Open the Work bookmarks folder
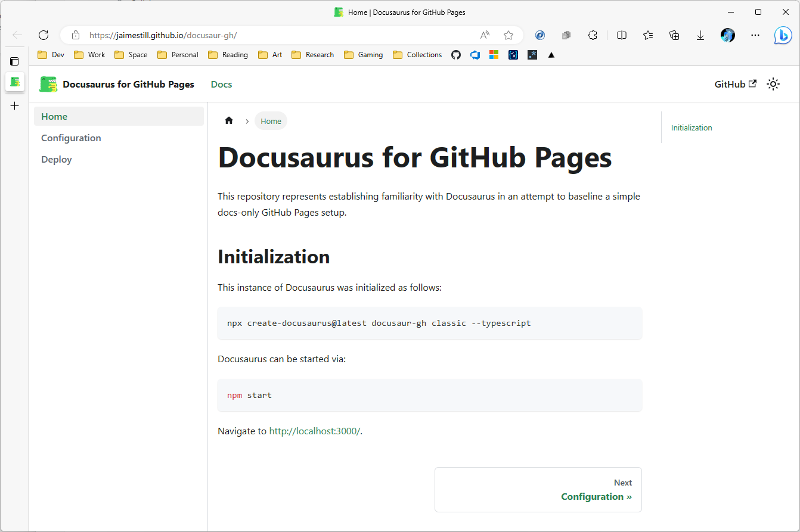Image resolution: width=800 pixels, height=532 pixels. point(89,55)
